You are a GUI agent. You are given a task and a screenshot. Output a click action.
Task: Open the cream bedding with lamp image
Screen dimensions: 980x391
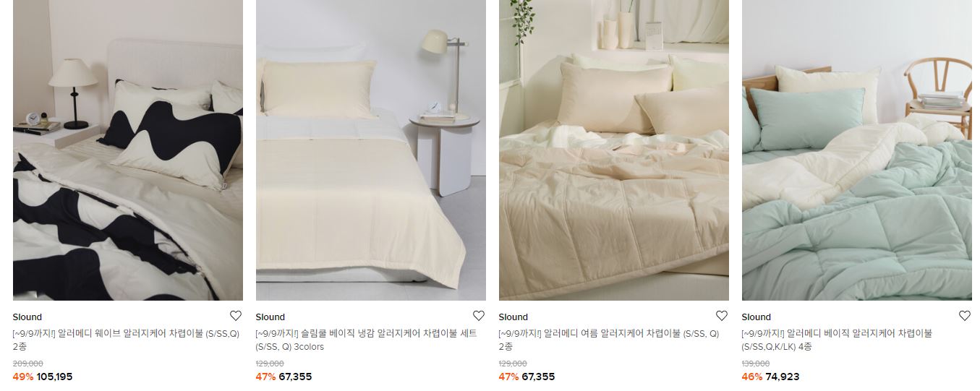tap(371, 150)
